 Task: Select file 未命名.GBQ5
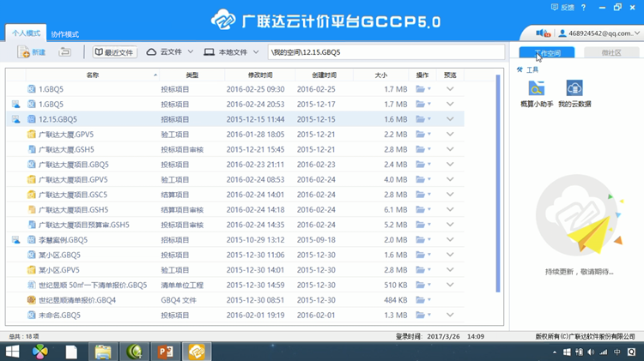[x=59, y=315]
